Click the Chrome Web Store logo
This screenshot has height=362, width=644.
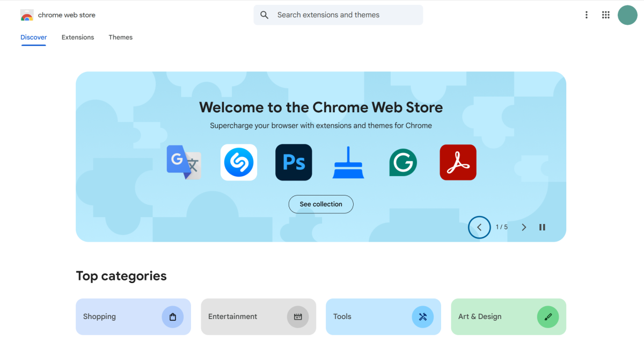(27, 15)
